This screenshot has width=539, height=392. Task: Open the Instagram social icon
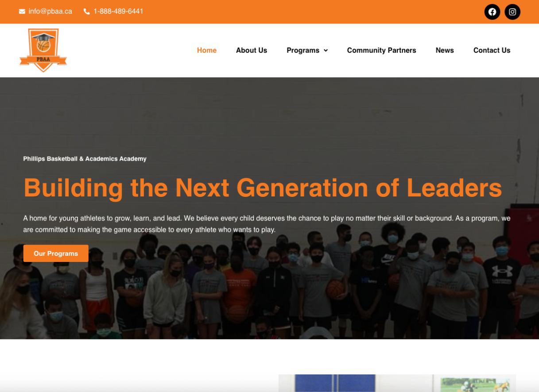512,12
